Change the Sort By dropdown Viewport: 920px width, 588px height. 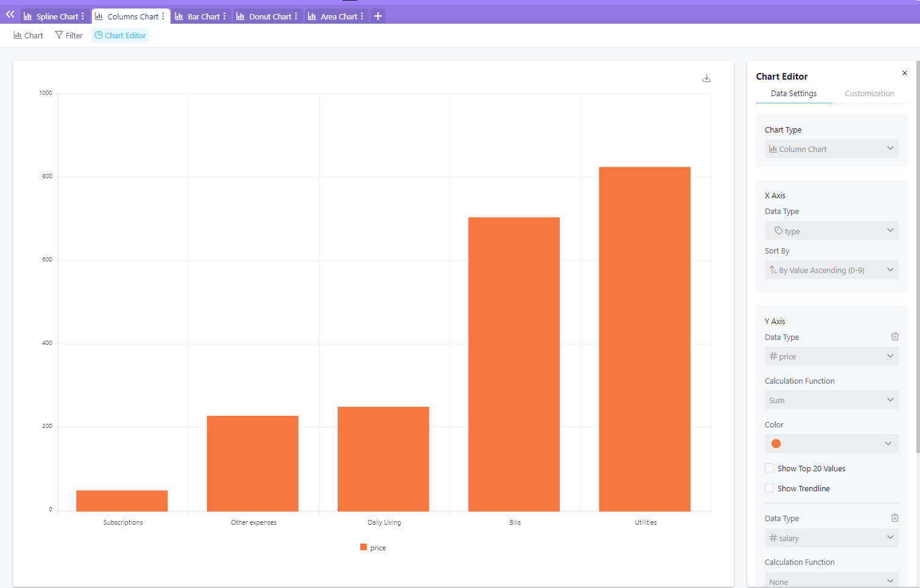tap(831, 269)
